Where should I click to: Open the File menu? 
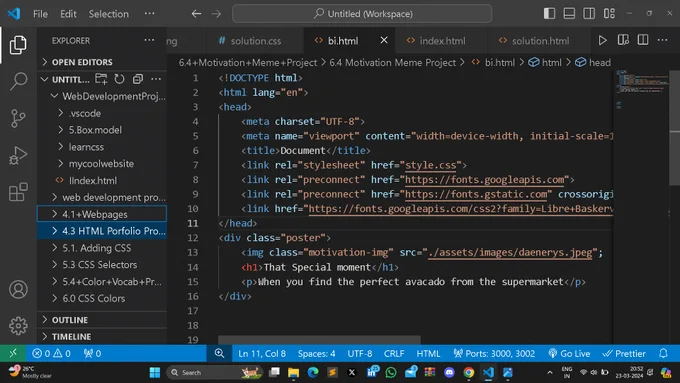[40, 14]
